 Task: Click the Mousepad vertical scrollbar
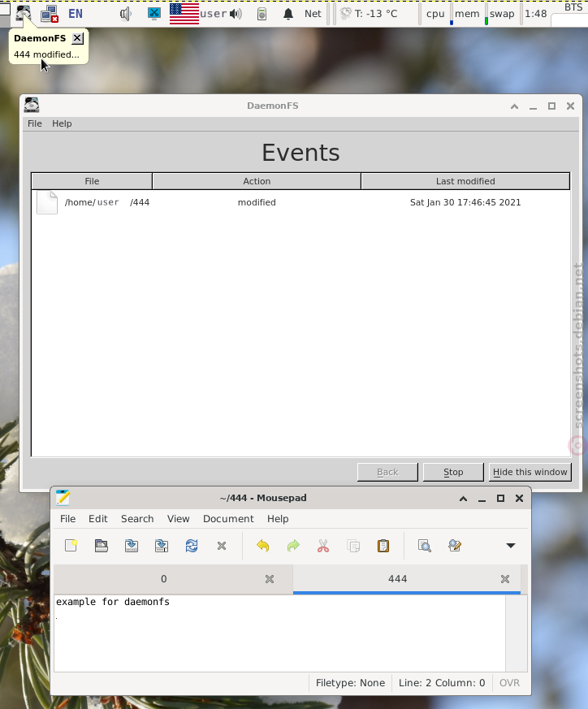pyautogui.click(x=516, y=633)
